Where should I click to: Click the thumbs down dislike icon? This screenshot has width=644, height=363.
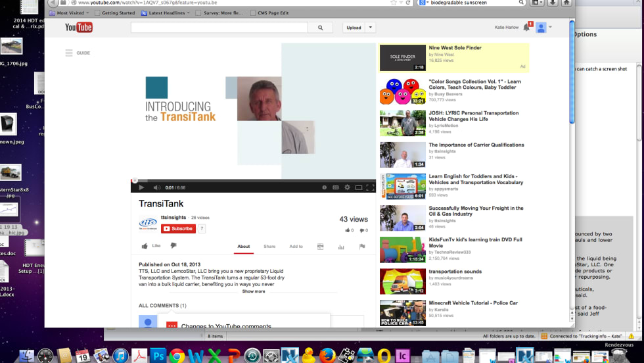[173, 246]
